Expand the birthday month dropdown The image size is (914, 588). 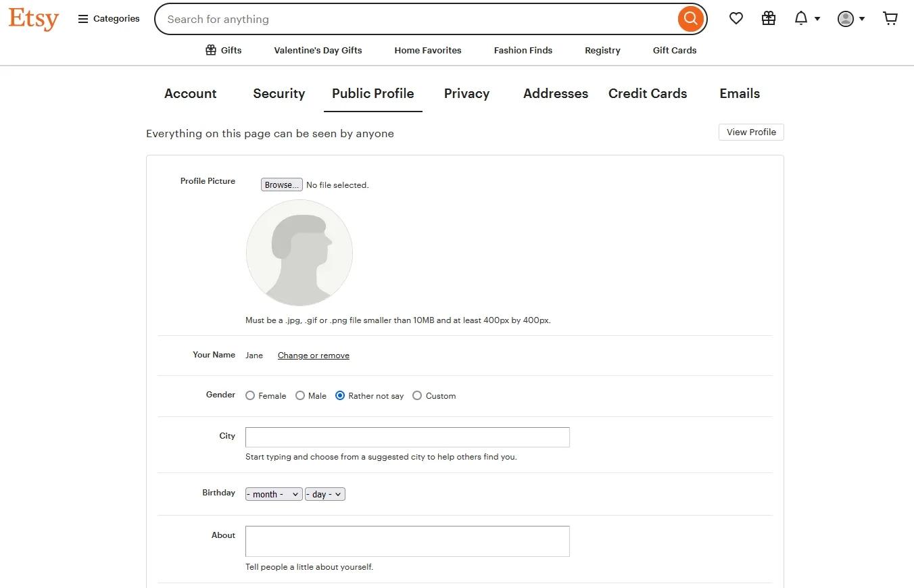pos(274,495)
